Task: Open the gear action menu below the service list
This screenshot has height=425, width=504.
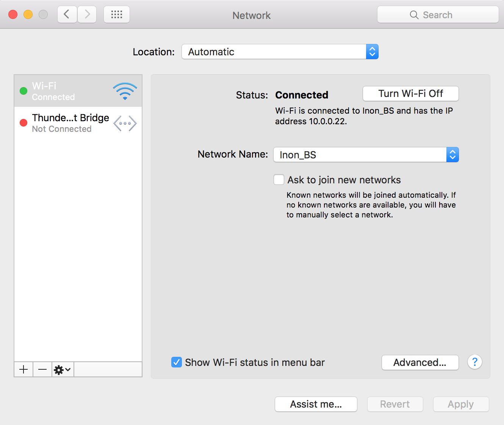Action: [x=62, y=369]
